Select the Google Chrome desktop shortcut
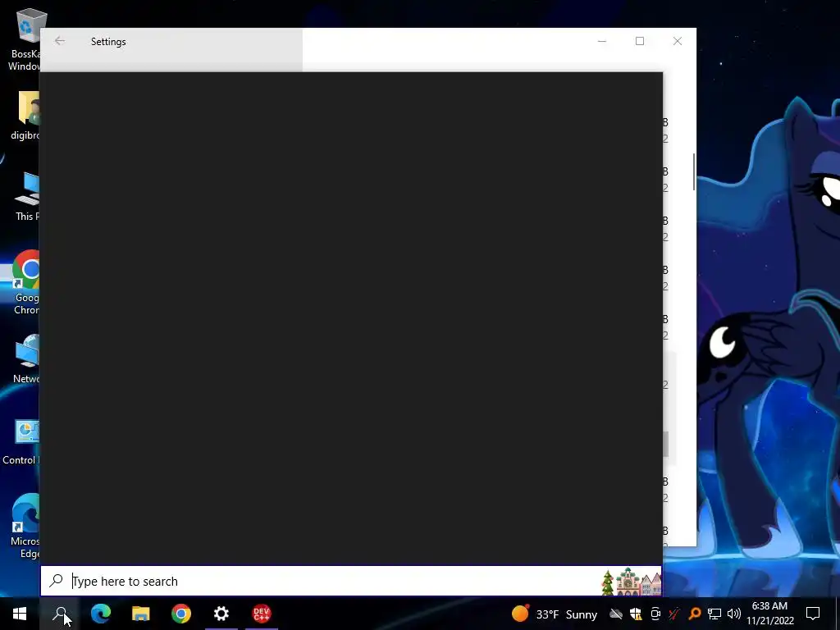Screen dimensions: 840x630 coord(25,283)
